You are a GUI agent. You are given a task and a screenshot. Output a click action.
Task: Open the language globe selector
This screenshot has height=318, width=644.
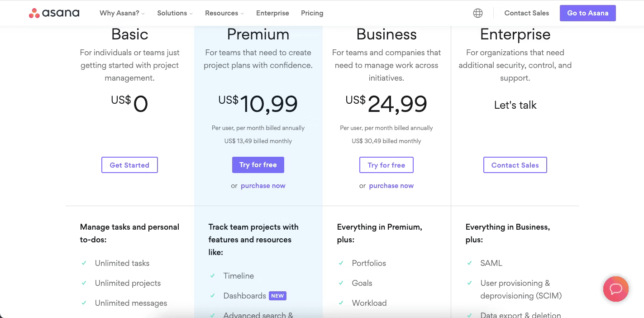click(478, 13)
